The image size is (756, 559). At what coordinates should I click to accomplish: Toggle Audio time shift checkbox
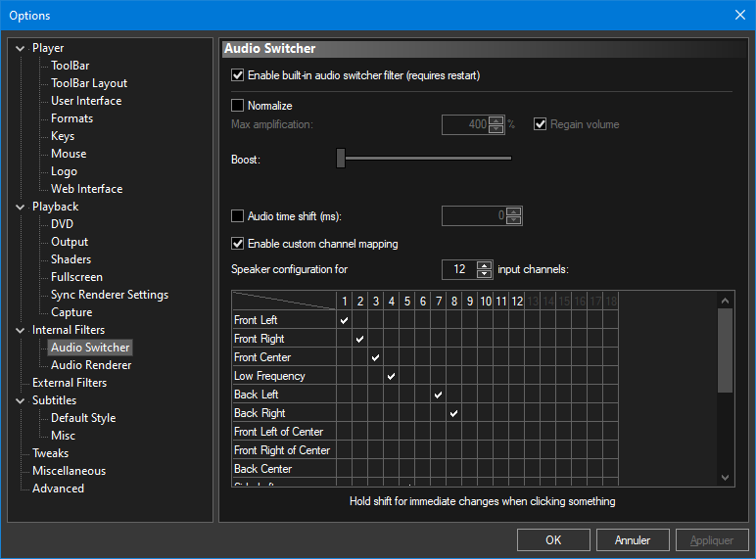click(237, 216)
